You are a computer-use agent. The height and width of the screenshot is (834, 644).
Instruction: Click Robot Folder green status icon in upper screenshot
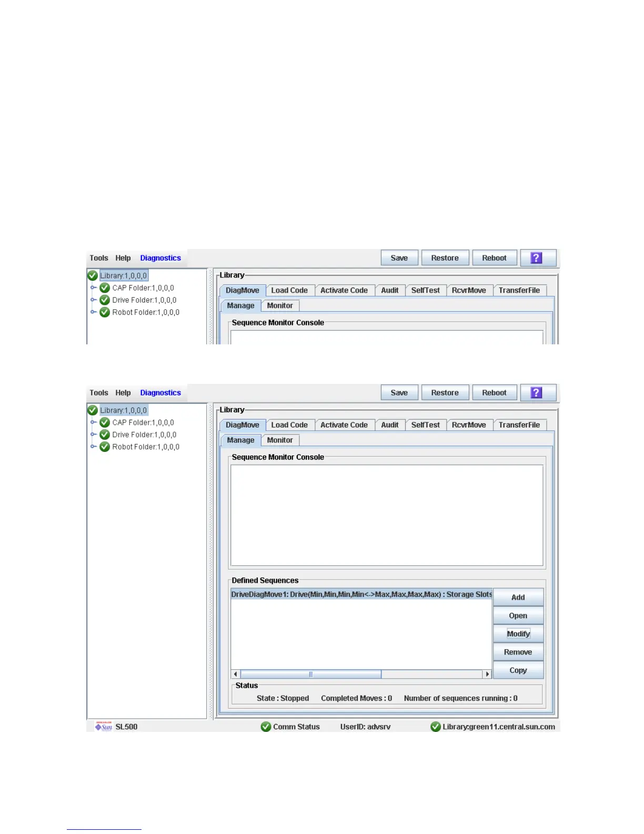(105, 312)
